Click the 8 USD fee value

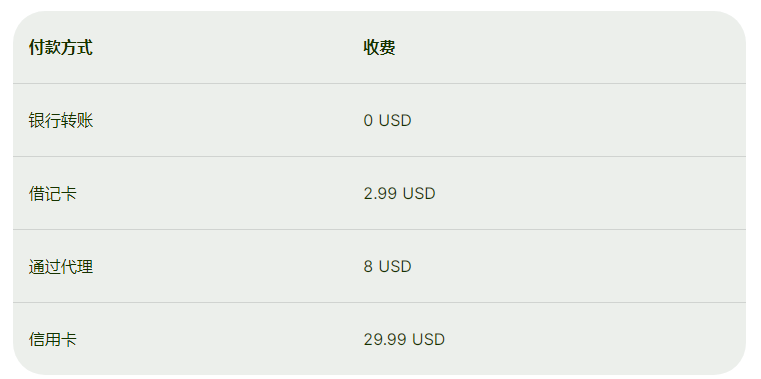tap(387, 266)
